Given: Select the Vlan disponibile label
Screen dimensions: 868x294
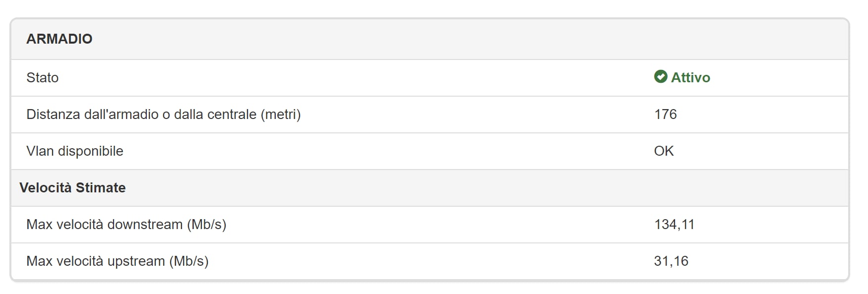Looking at the screenshot, I should [75, 151].
